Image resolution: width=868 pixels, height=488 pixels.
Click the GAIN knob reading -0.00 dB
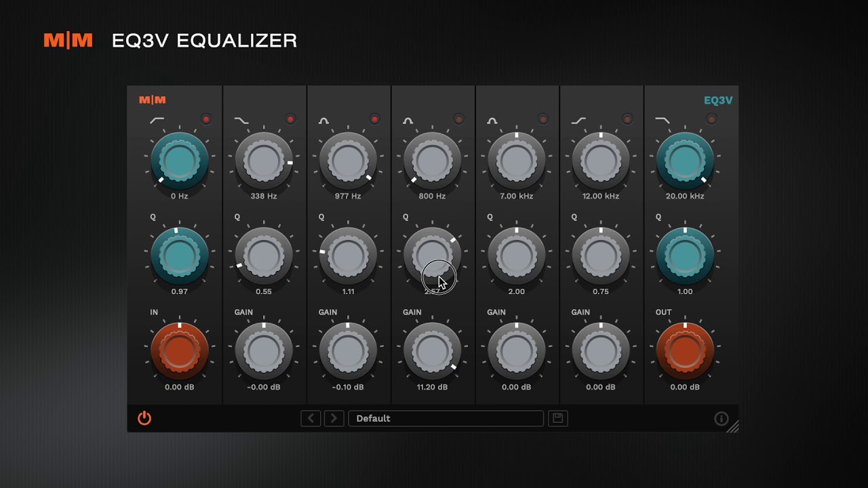[x=264, y=352]
